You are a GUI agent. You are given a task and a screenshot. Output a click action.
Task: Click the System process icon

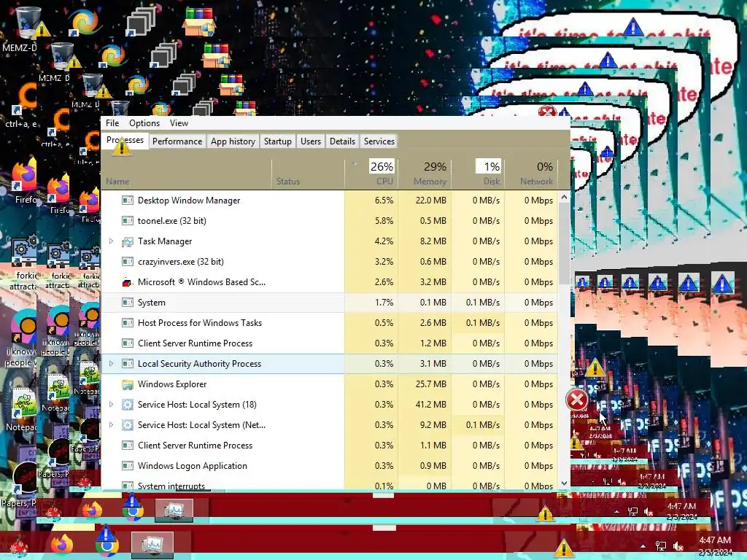coord(127,303)
